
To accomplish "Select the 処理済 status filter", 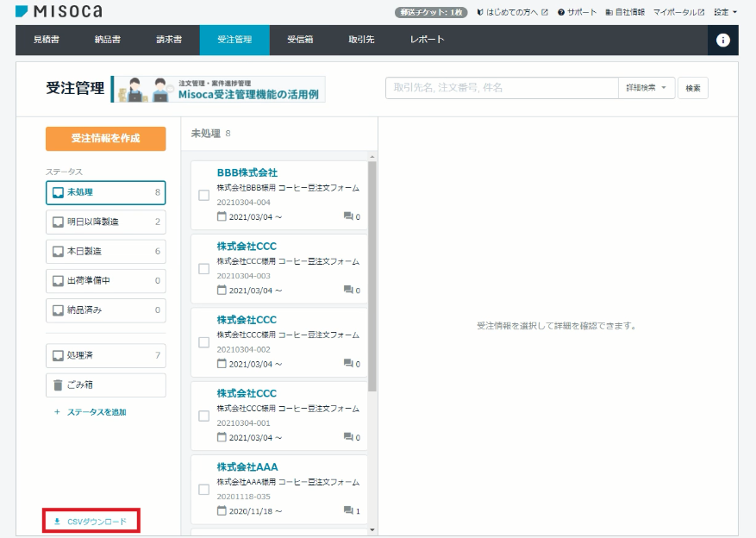I will 105,355.
